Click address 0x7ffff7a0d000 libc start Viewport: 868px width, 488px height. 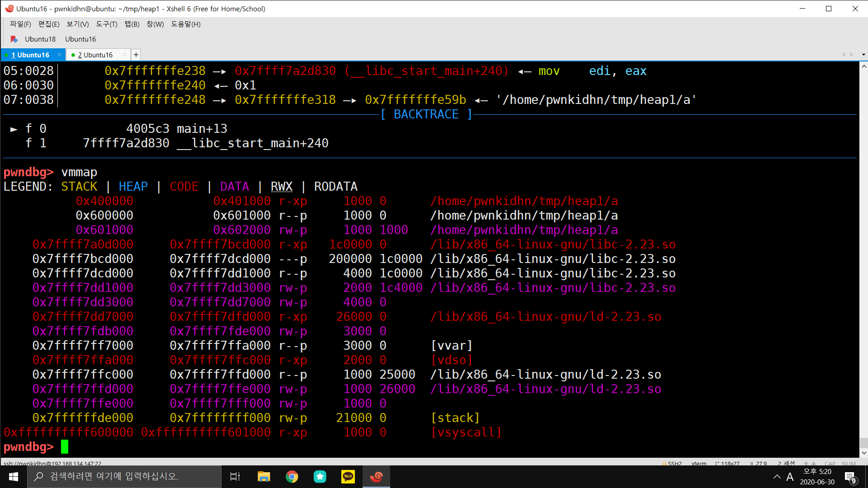83,244
